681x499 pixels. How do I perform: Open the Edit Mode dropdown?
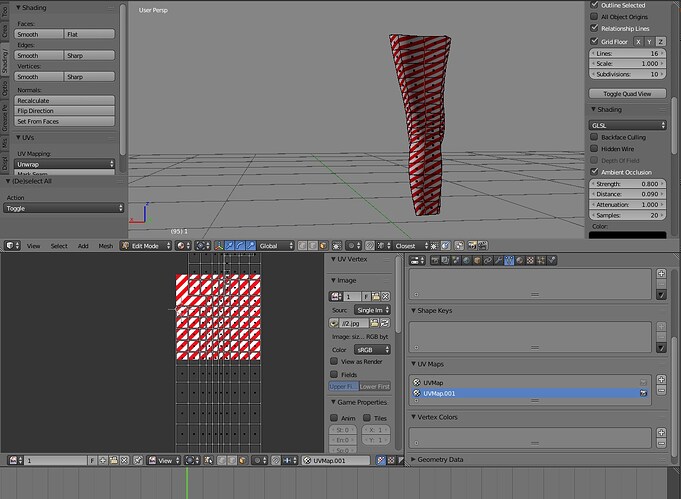146,246
